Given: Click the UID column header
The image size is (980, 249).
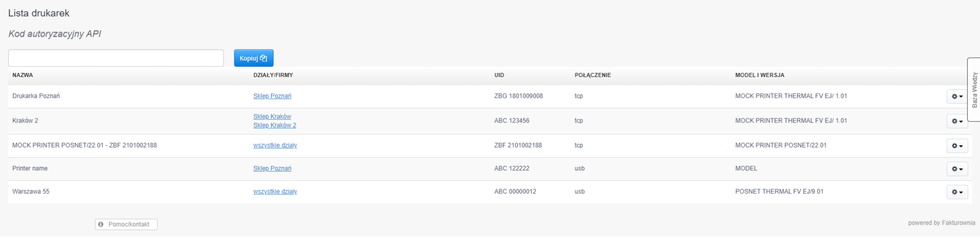Looking at the screenshot, I should [499, 75].
